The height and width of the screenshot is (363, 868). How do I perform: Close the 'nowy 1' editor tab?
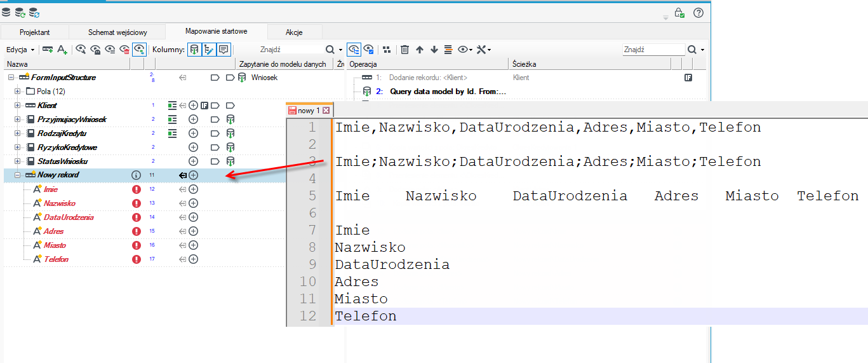tap(326, 111)
